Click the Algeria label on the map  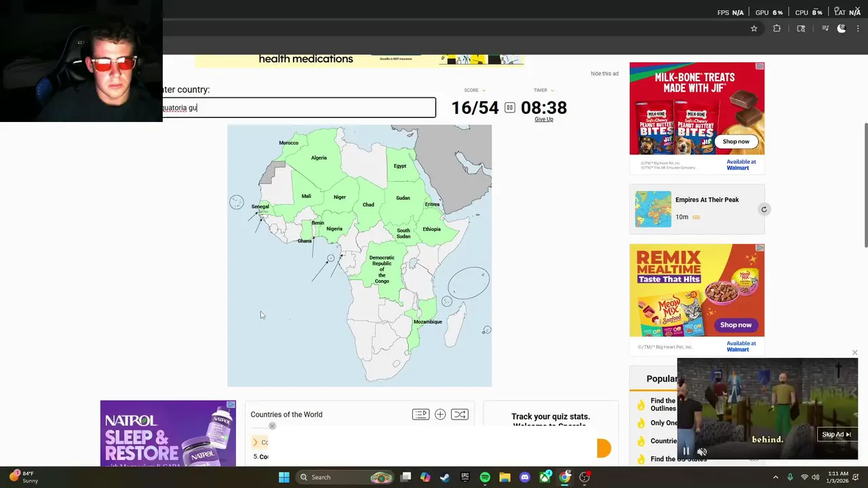pos(319,158)
